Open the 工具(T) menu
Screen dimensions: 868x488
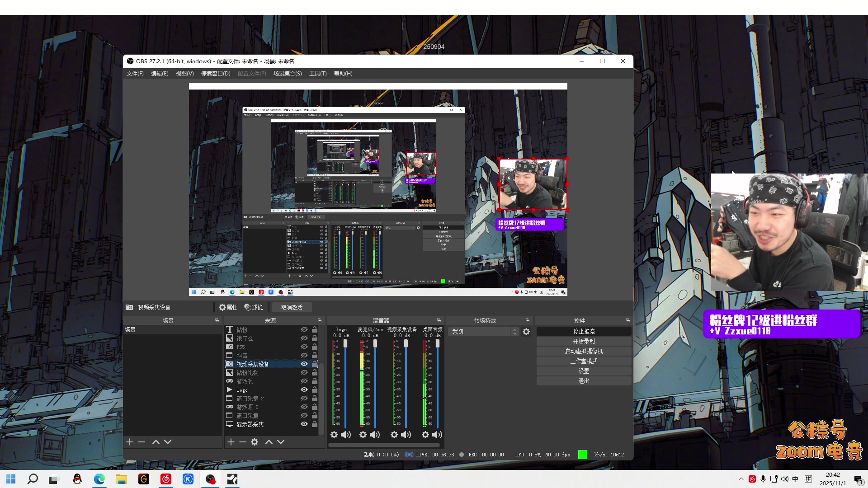(317, 74)
